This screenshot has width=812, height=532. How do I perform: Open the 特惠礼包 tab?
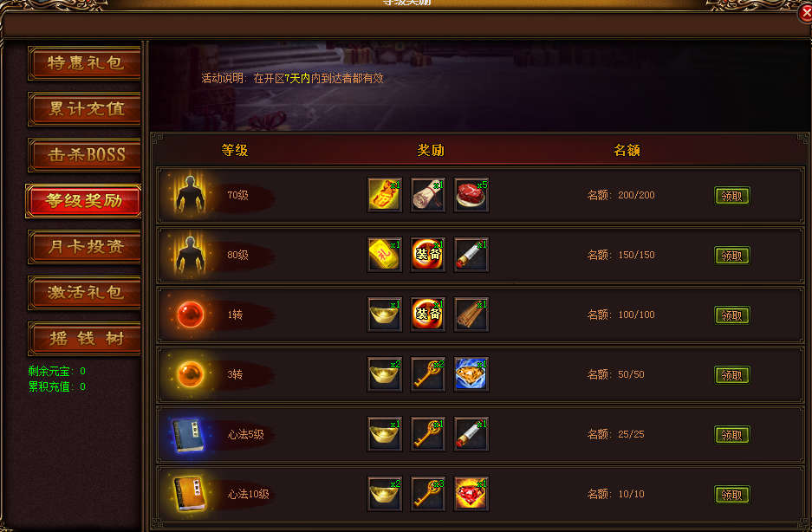click(84, 63)
